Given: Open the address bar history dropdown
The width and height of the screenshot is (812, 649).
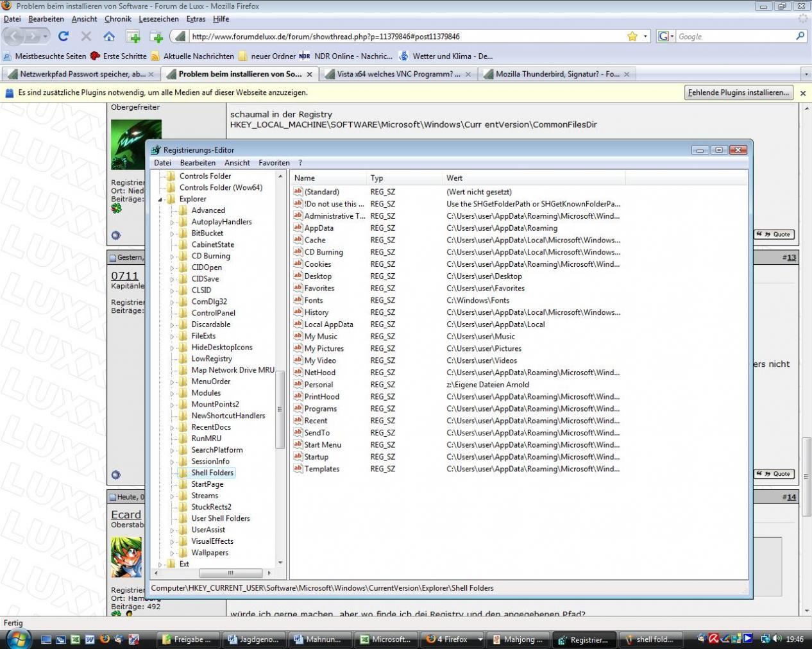Looking at the screenshot, I should pyautogui.click(x=645, y=37).
